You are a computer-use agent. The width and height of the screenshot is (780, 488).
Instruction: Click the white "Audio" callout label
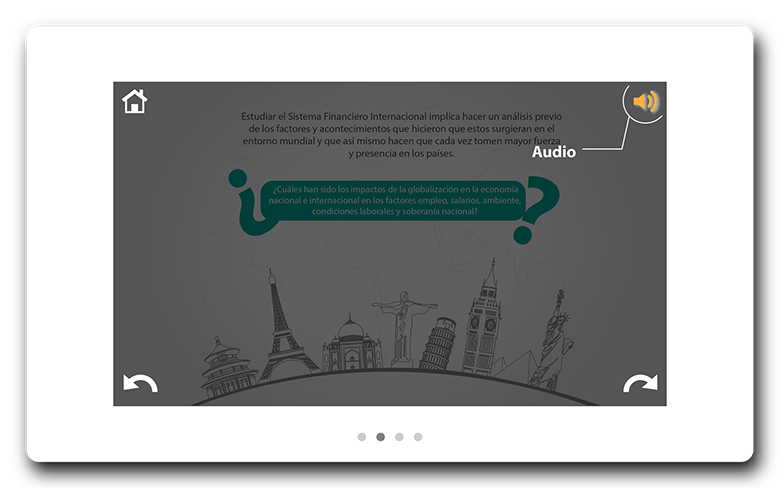(x=554, y=153)
